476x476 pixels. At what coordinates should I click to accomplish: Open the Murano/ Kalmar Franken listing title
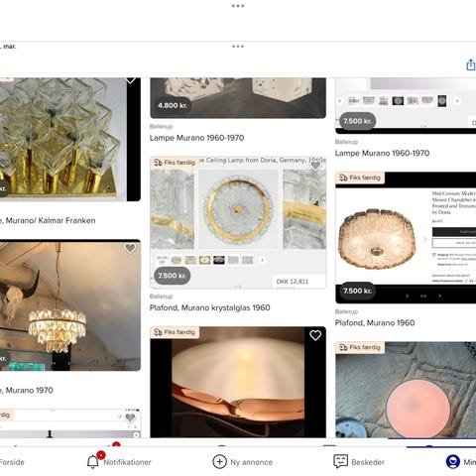[48, 220]
